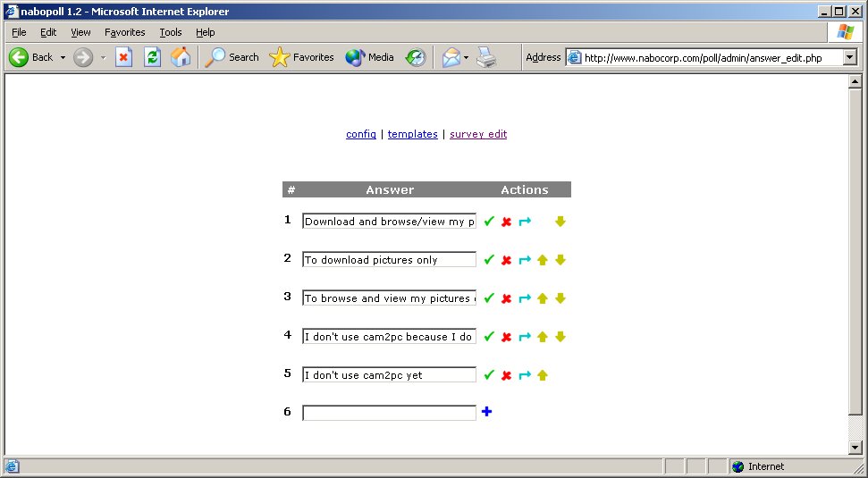The image size is (868, 478).
Task: Go to the Home page
Action: [181, 57]
